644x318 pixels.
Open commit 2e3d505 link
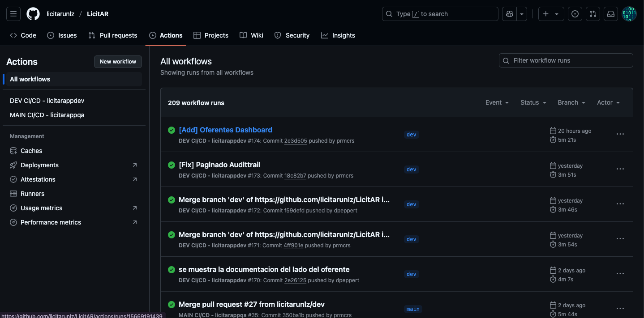tap(296, 141)
